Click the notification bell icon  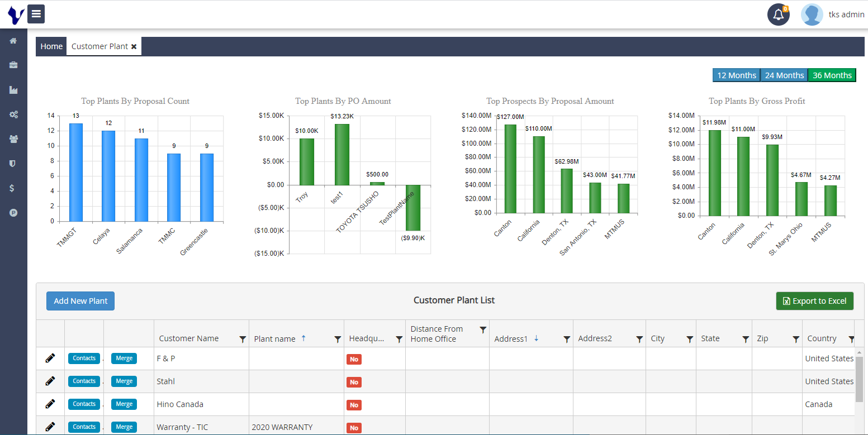point(778,15)
